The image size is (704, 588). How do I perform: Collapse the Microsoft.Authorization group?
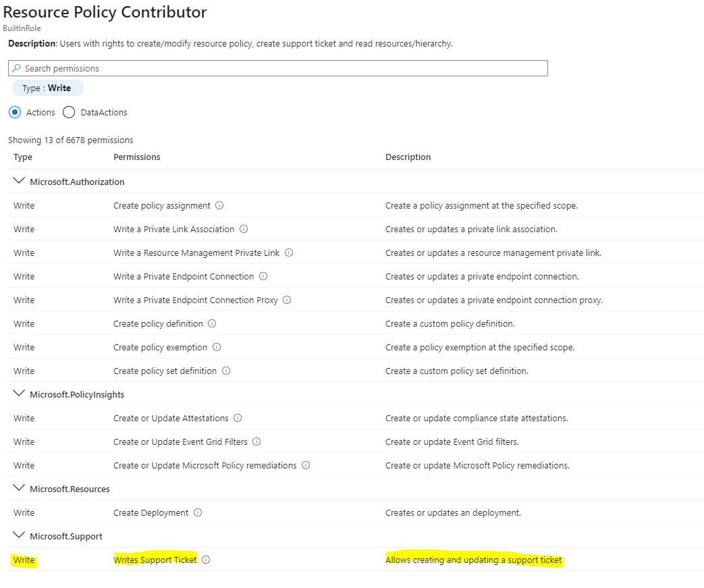[19, 181]
